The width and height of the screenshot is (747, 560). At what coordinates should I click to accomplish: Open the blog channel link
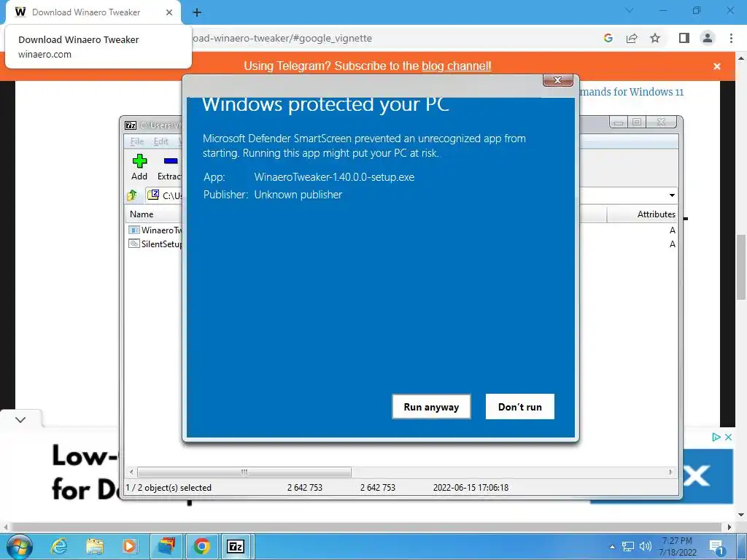pos(456,66)
